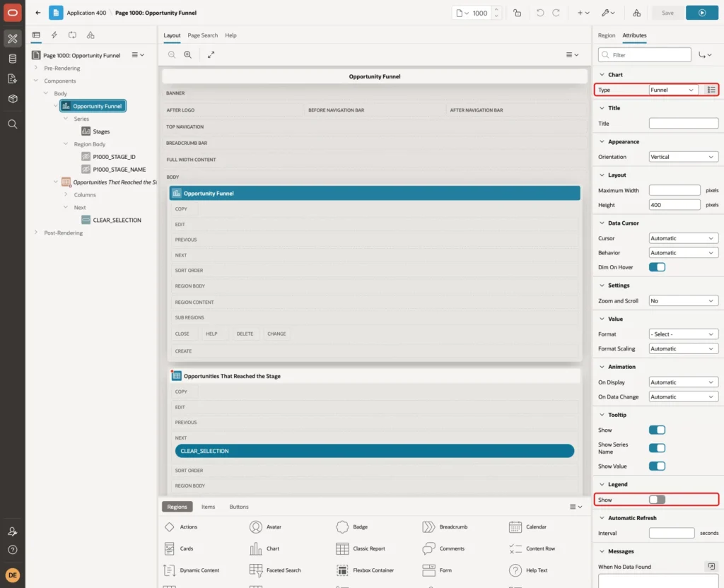This screenshot has height=588, width=724.
Task: Click the button right of the Type dropdown
Action: 711,90
